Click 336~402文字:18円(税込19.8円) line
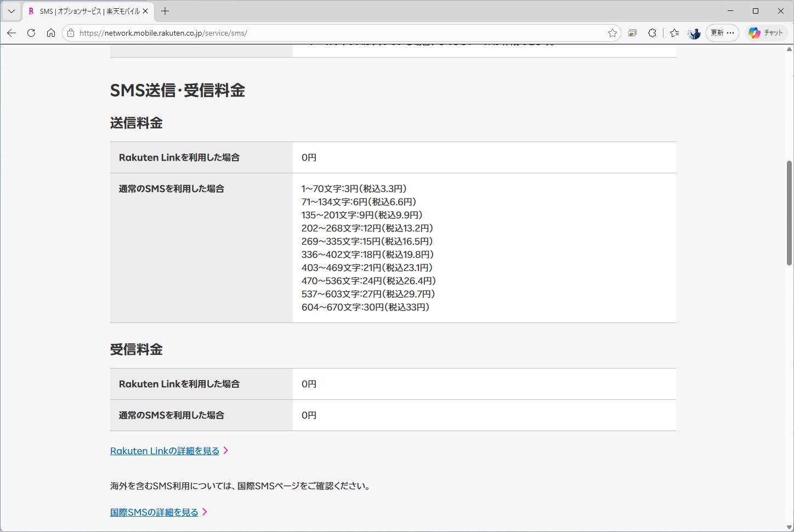The width and height of the screenshot is (794, 532). pos(368,254)
